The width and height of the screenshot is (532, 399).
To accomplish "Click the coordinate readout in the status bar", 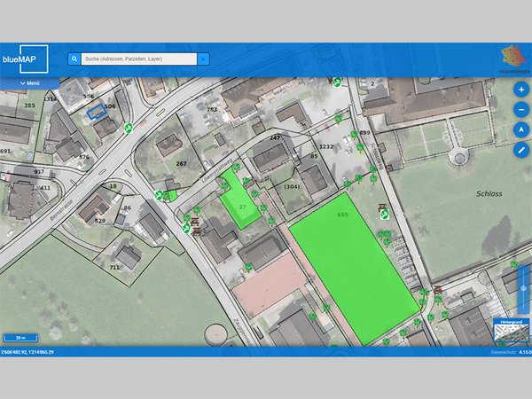I will click(x=27, y=352).
